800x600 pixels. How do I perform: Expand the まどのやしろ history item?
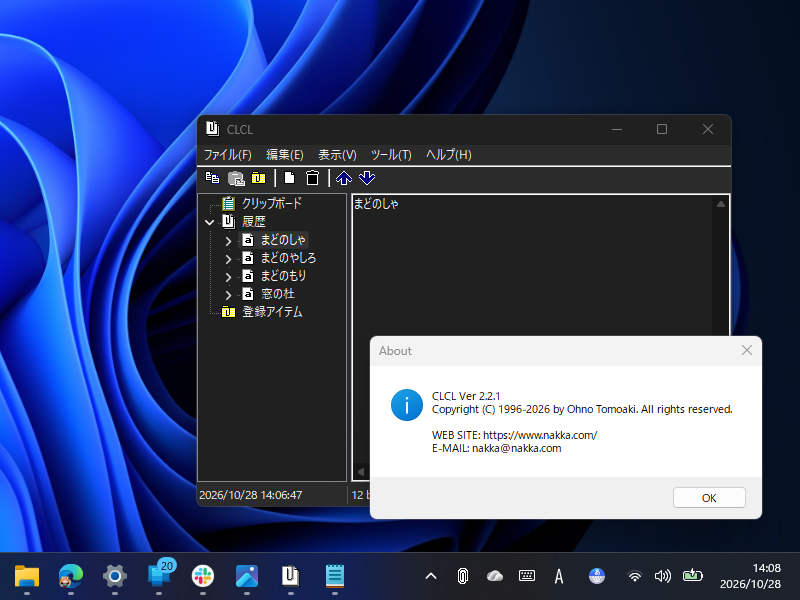[x=228, y=259]
